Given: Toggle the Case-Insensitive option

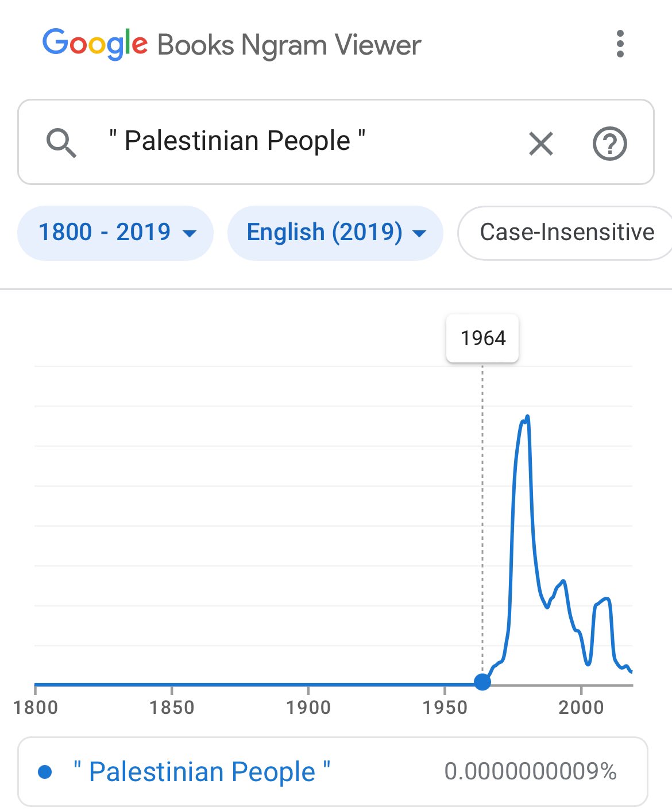Looking at the screenshot, I should click(566, 233).
